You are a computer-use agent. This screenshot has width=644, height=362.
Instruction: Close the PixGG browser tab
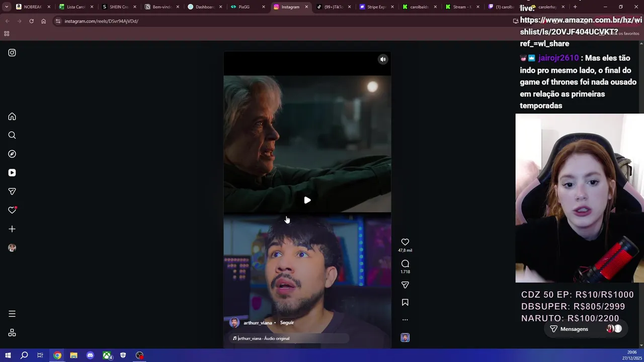point(263,7)
